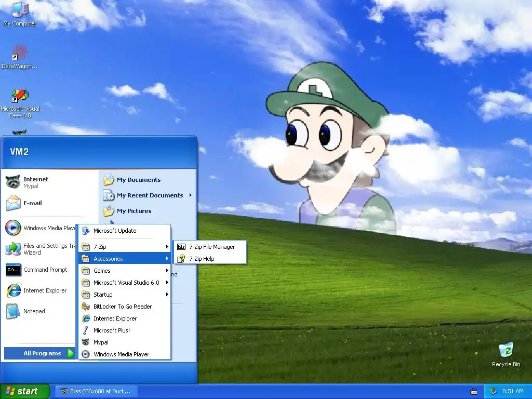
Task: Click Microsoft Plus! text entry
Action: click(112, 330)
